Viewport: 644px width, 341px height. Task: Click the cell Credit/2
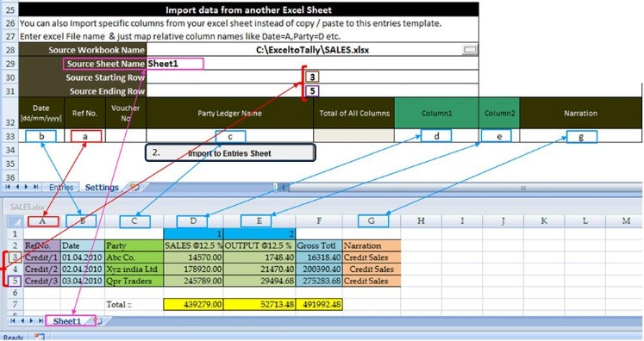42,270
